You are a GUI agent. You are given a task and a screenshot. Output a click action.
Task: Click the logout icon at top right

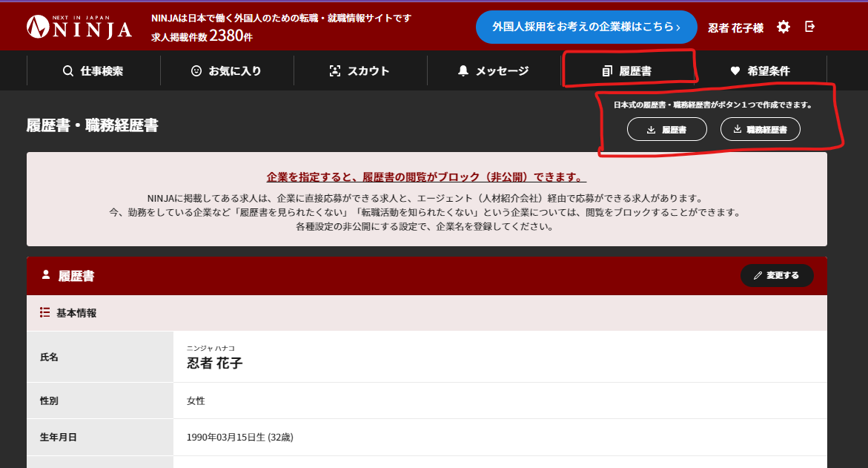tap(809, 26)
